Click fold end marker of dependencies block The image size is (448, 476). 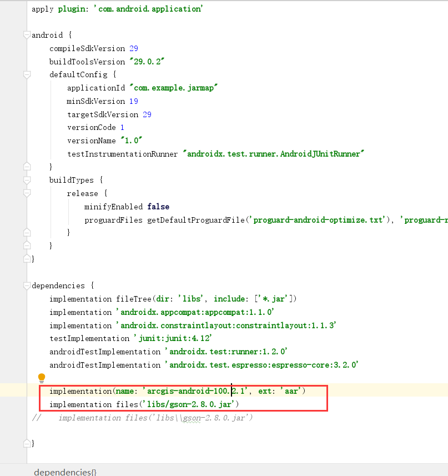click(x=27, y=444)
